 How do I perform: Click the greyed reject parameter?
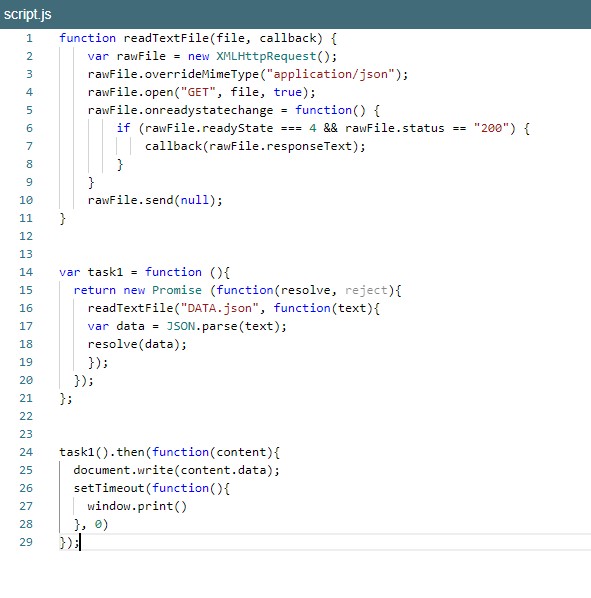[x=366, y=290]
